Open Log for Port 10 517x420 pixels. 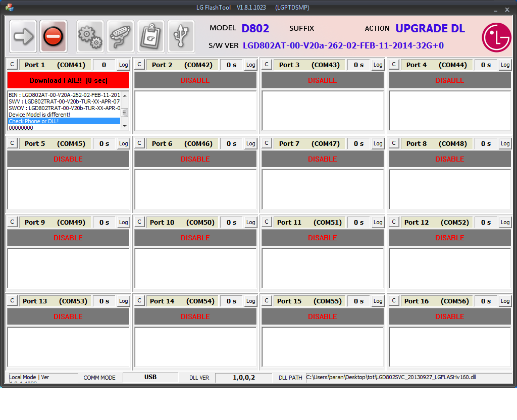point(250,223)
